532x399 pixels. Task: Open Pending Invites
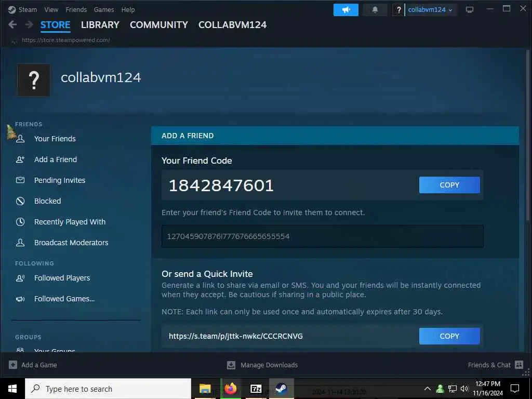[60, 180]
